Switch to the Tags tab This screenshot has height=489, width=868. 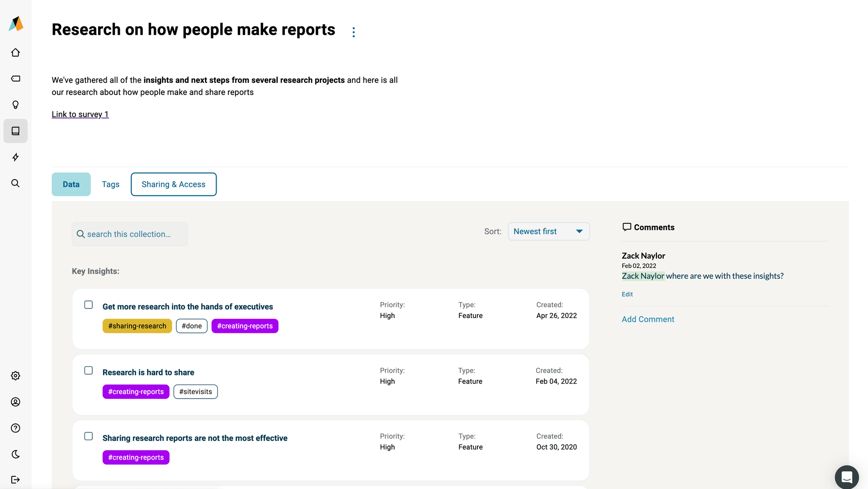[x=110, y=184]
